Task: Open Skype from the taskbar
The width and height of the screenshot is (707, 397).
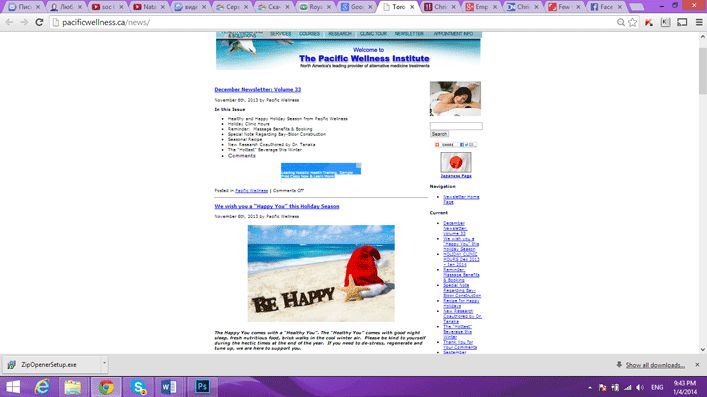Action: [x=138, y=387]
